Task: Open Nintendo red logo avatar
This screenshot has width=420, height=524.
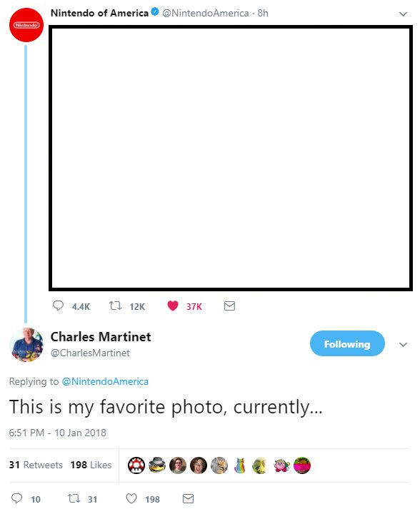Action: [26, 25]
